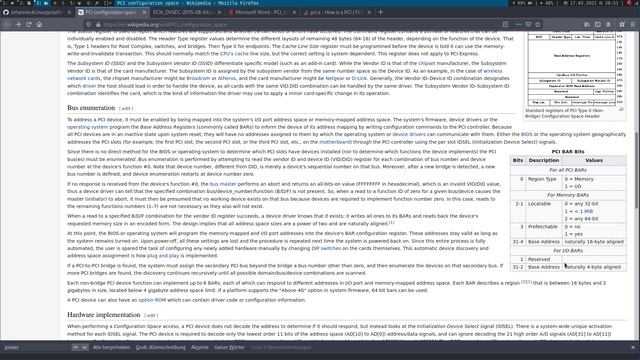The image size is (640, 360).
Task: Open the Library icon in the toolbar
Action: point(587,24)
